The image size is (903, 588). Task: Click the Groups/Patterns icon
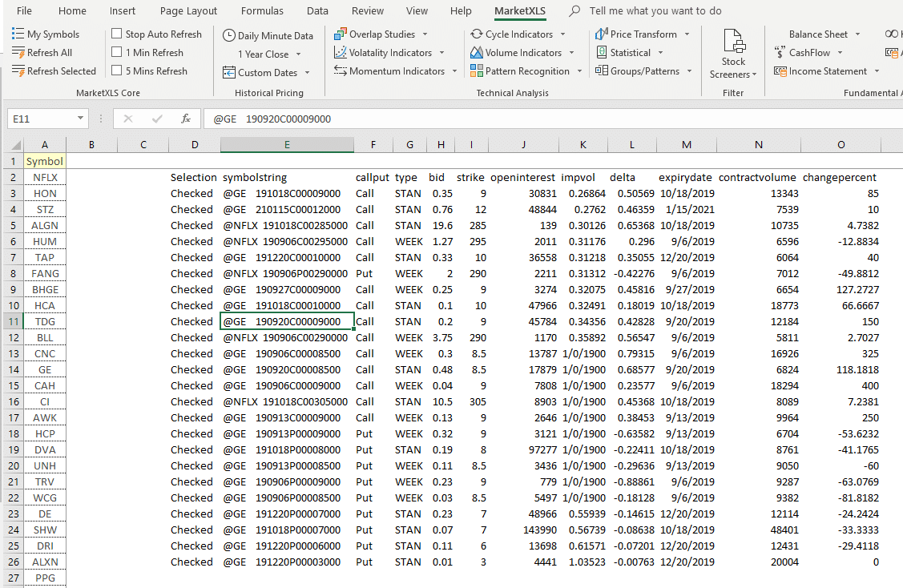601,70
